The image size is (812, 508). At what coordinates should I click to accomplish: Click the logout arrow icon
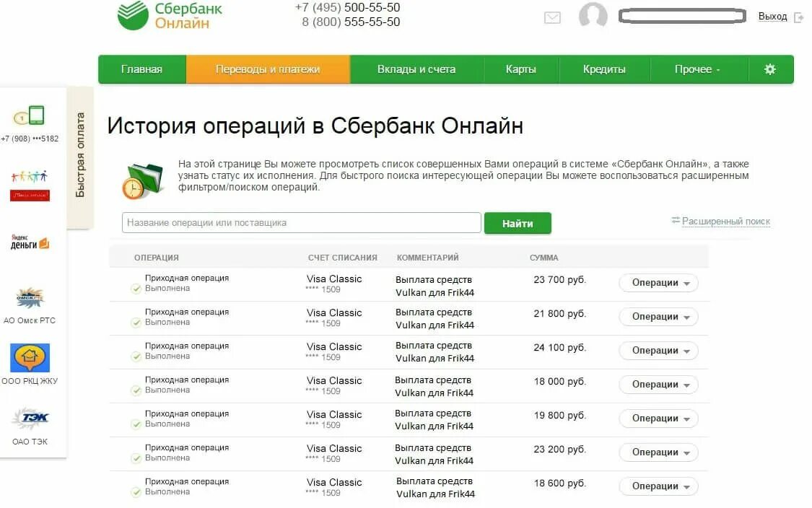point(798,17)
